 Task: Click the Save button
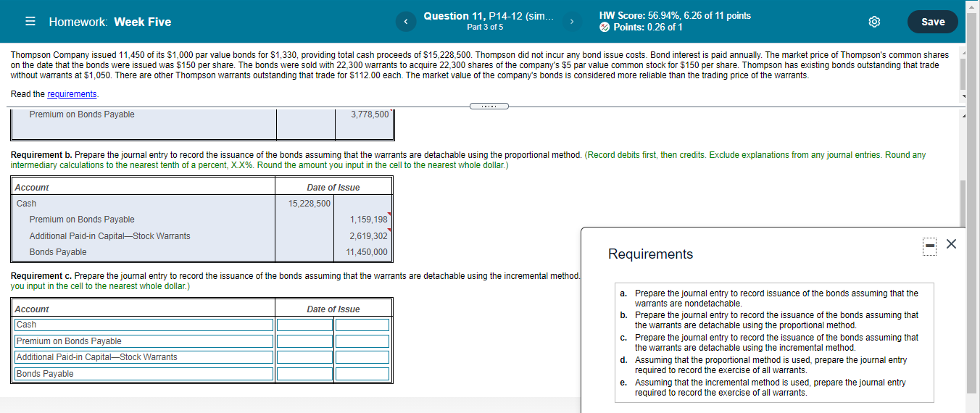coord(933,22)
